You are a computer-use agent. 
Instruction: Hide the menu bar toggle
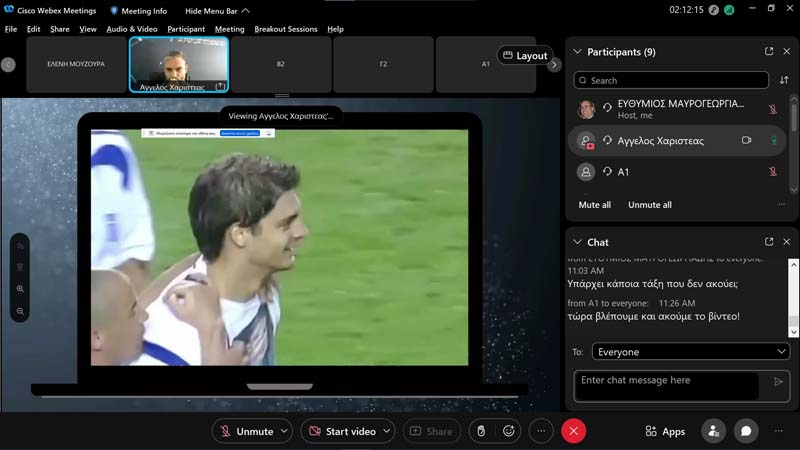(x=217, y=11)
